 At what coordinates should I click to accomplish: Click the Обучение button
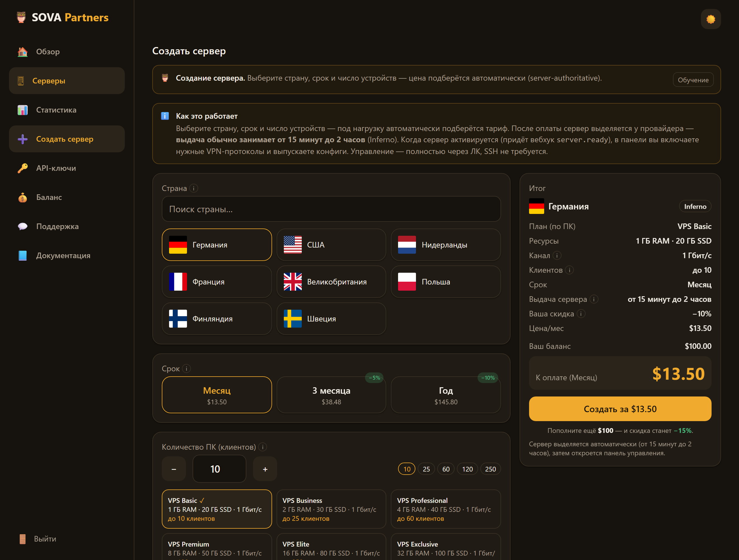pyautogui.click(x=693, y=80)
